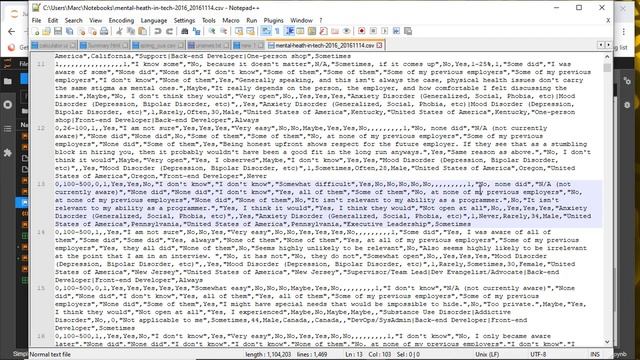
Task: Click the vertical scrollbar up arrow
Action: [x=607, y=56]
